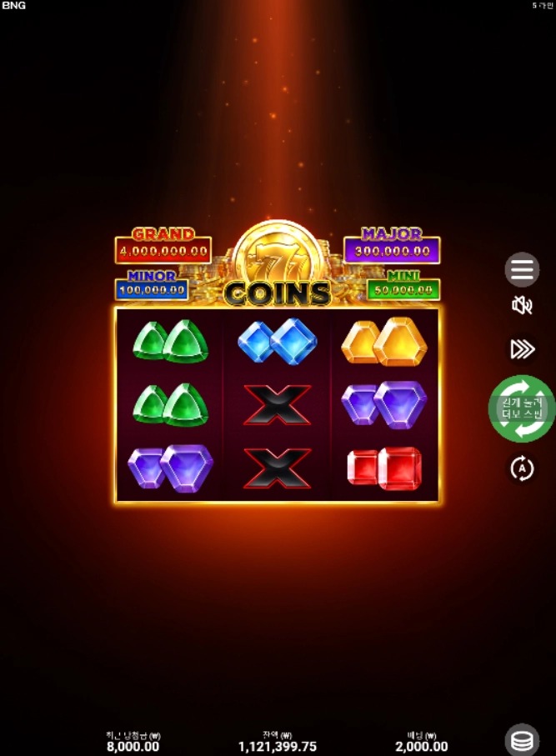Enable turbo fast-forward spin mode
Viewport: 556px width, 756px height.
pos(523,348)
